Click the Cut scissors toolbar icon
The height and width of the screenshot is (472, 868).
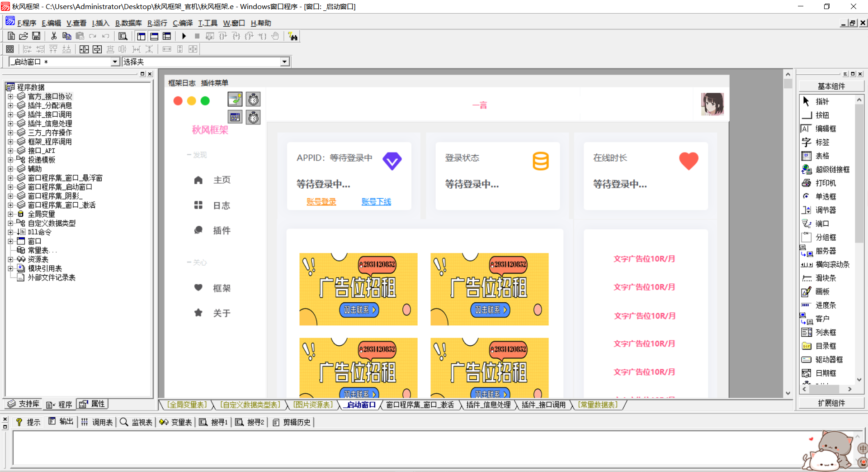click(54, 36)
